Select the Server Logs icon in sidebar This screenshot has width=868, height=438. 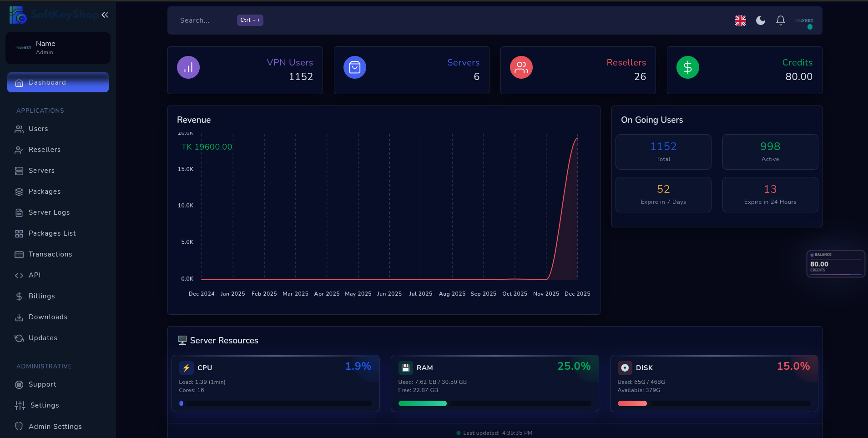[x=19, y=212]
